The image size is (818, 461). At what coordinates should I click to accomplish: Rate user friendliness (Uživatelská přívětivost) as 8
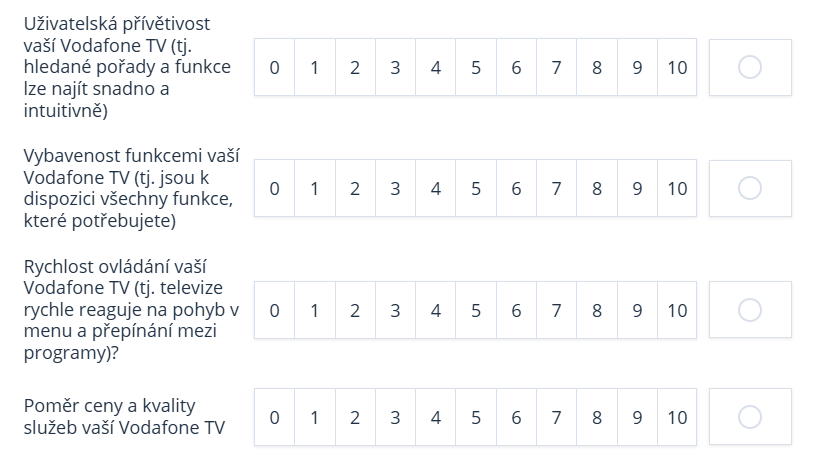[597, 67]
